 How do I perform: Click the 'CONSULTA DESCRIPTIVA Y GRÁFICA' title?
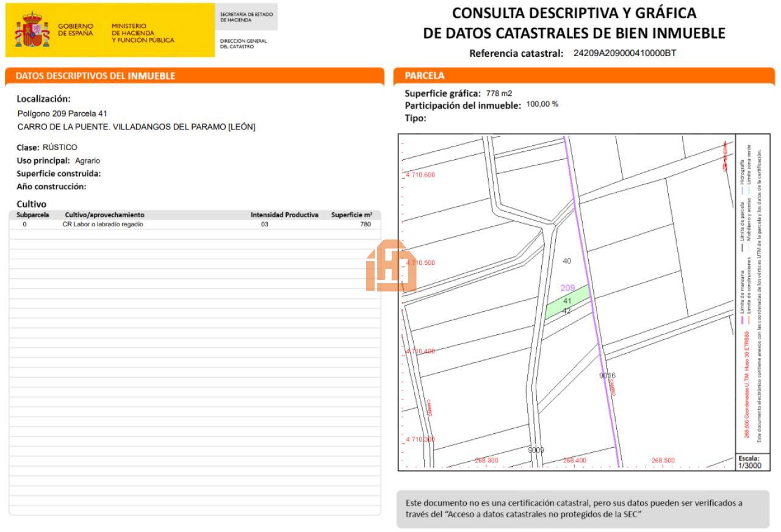[x=574, y=13]
